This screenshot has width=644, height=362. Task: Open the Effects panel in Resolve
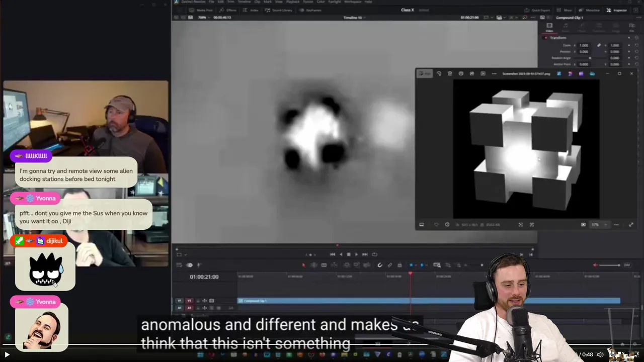(x=228, y=10)
